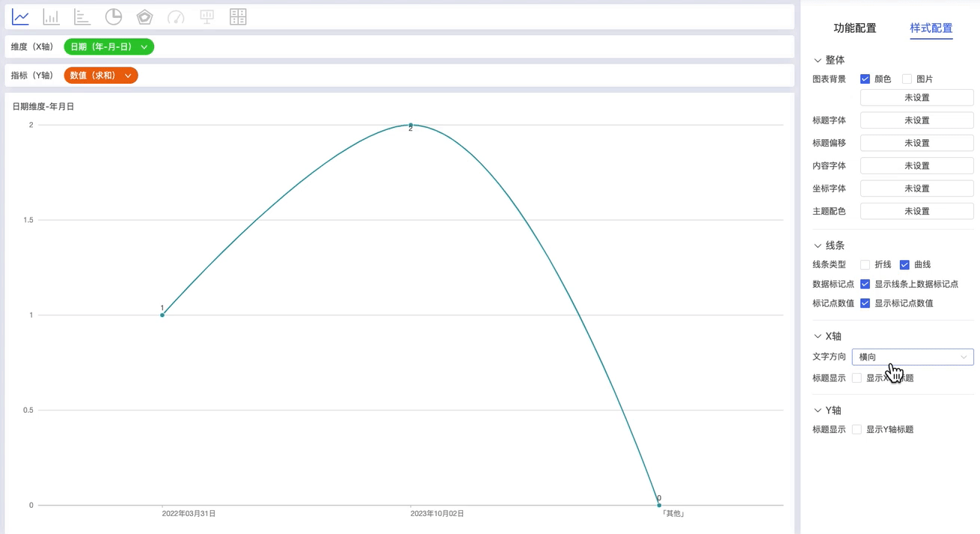
Task: Click 未设置 button for 坐标字体
Action: coord(917,188)
